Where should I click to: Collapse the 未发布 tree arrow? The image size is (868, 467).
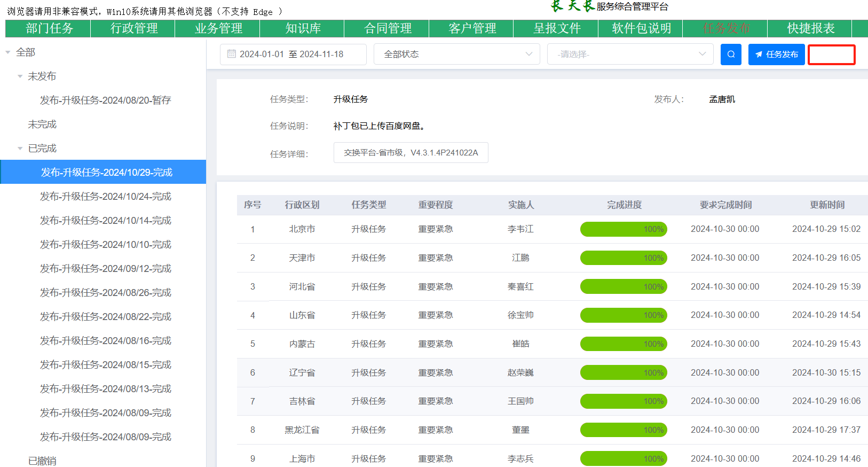click(x=20, y=76)
